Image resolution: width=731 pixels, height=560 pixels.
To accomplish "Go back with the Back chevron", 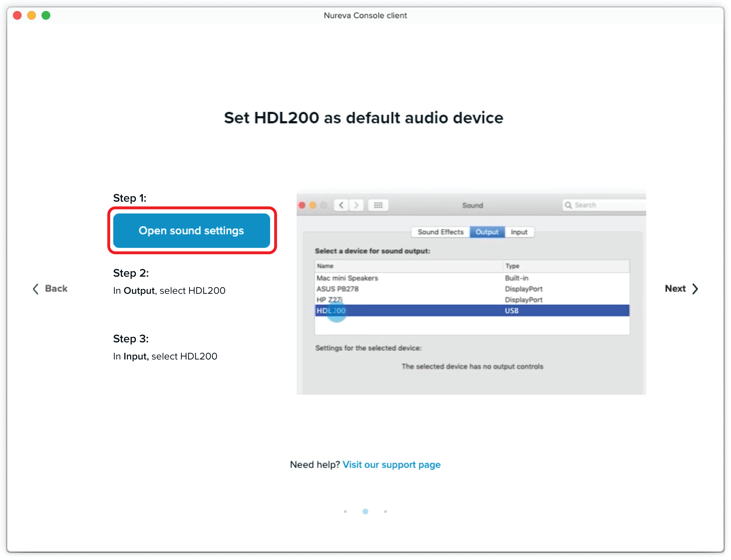I will point(36,289).
